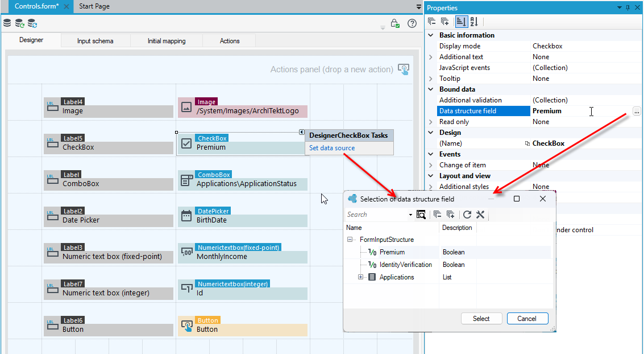Image resolution: width=644 pixels, height=354 pixels.
Task: Click find icon next to Search box
Action: pos(421,214)
